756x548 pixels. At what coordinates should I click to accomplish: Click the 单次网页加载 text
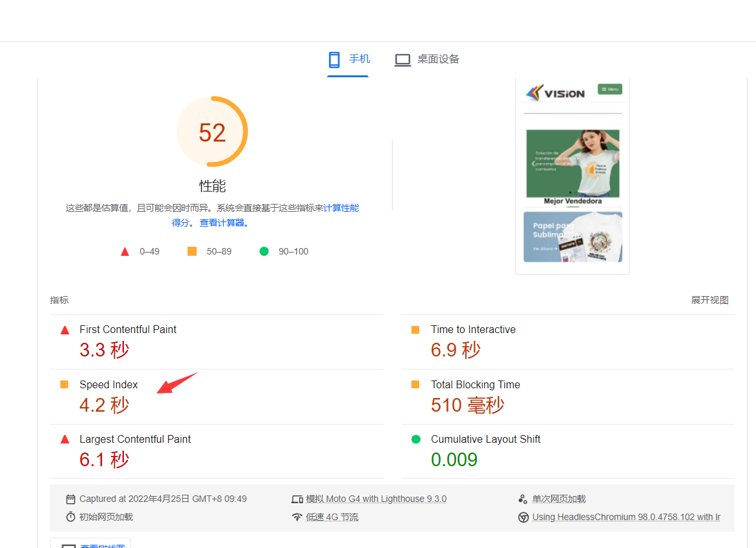[x=559, y=499]
